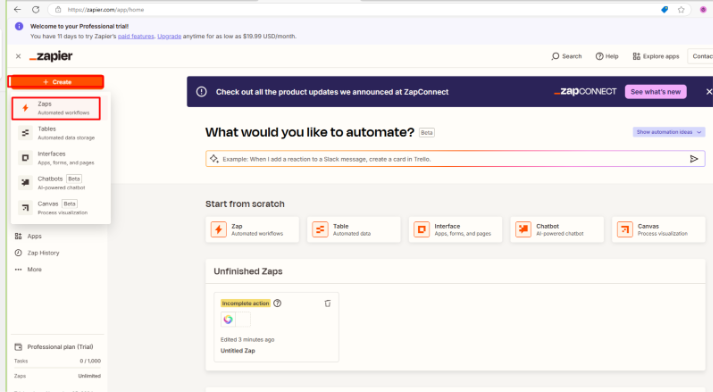Screen dimensions: 713x392
Task: Start a Chatbot from scratch card
Action: pyautogui.click(x=557, y=230)
